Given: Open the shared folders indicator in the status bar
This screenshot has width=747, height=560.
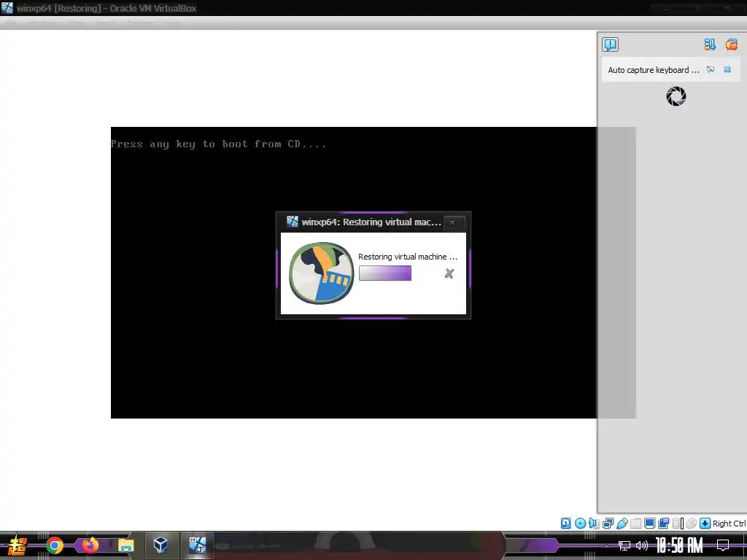Looking at the screenshot, I should click(635, 524).
